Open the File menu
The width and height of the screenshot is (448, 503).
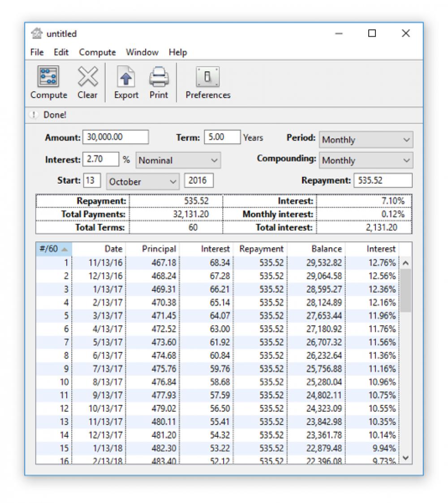coord(36,52)
